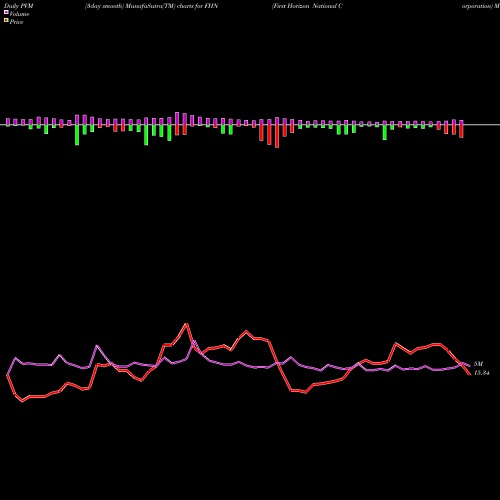This screenshot has width=500, height=500.
Task: Click the '15.84' price end label
Action: click(482, 373)
